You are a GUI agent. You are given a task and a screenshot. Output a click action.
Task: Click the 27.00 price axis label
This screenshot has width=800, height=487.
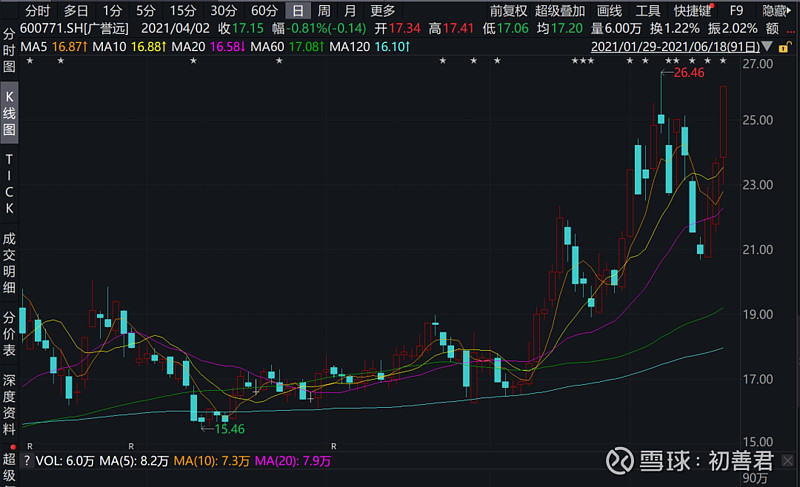coord(758,64)
